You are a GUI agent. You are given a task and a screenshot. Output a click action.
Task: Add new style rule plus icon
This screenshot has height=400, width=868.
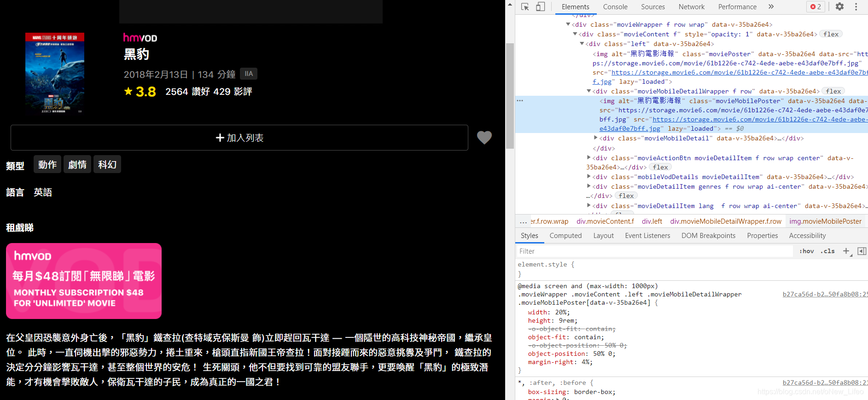[846, 251]
